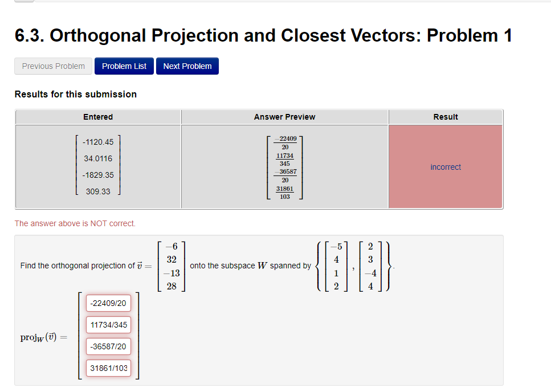Click the answer field containing -36587/20
Viewport: 551px width, 392px height.
108,346
